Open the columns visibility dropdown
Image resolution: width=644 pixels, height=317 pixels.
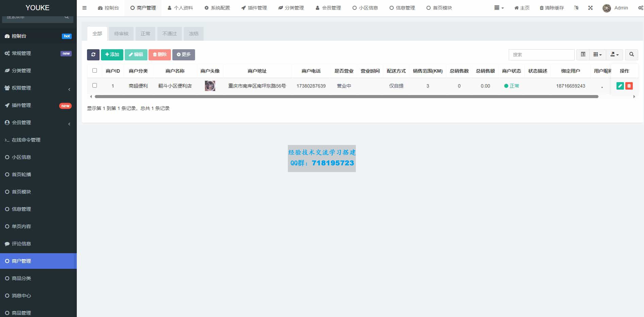pos(597,55)
